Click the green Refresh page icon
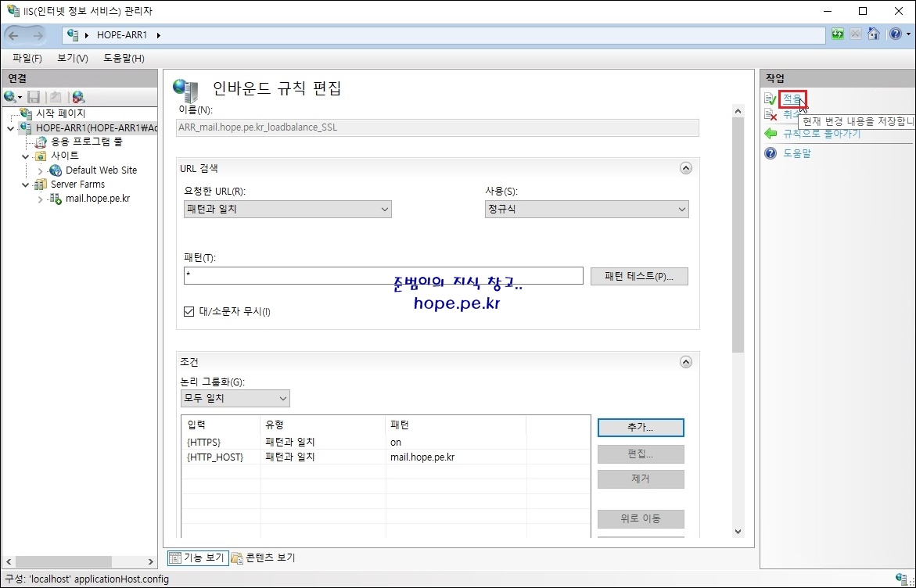This screenshot has width=916, height=588. 838,34
